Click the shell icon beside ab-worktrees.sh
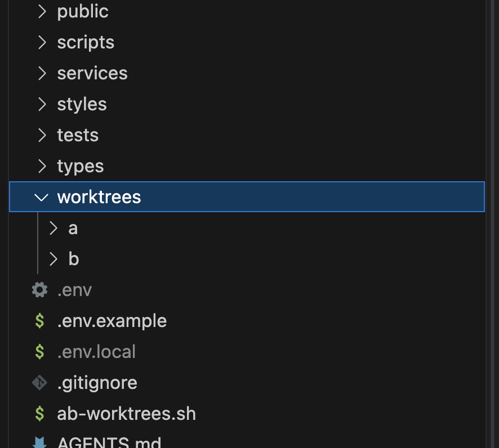This screenshot has width=499, height=448. [39, 414]
